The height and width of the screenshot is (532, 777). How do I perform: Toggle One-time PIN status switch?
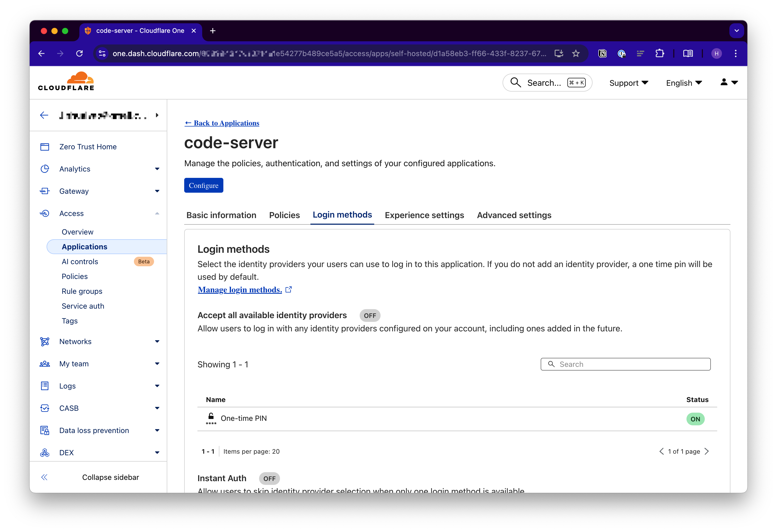[695, 419]
